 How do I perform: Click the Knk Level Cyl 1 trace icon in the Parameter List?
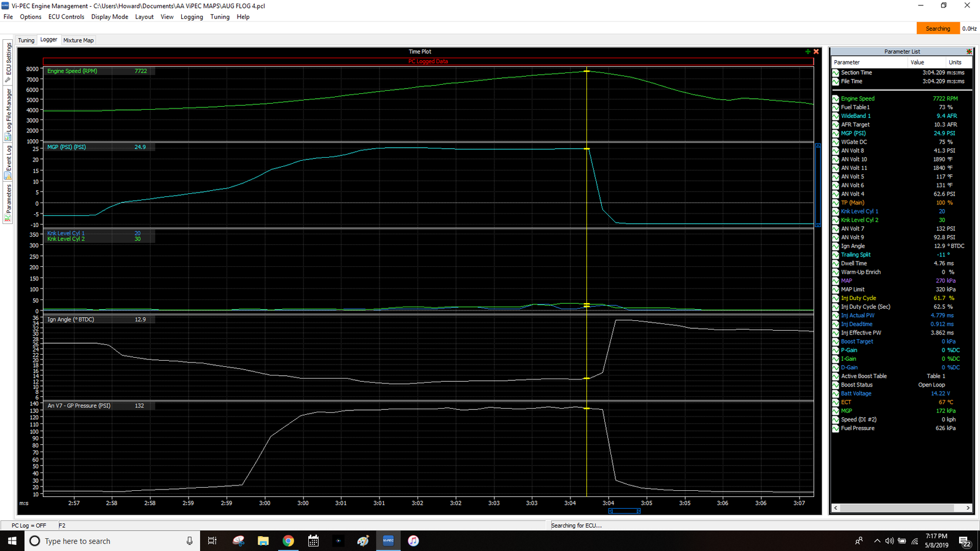836,211
